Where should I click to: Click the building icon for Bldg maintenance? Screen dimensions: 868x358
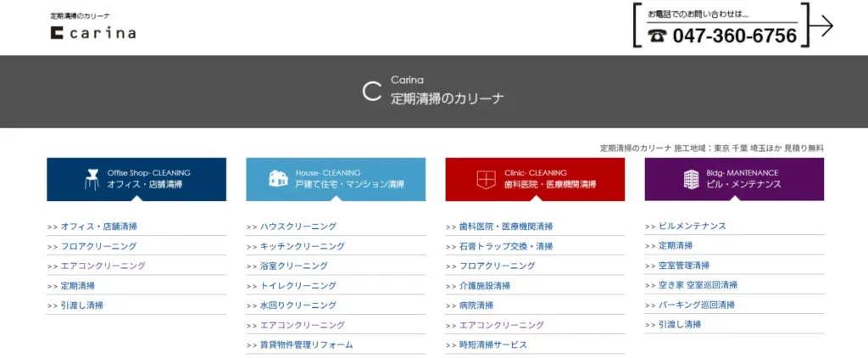click(x=691, y=179)
